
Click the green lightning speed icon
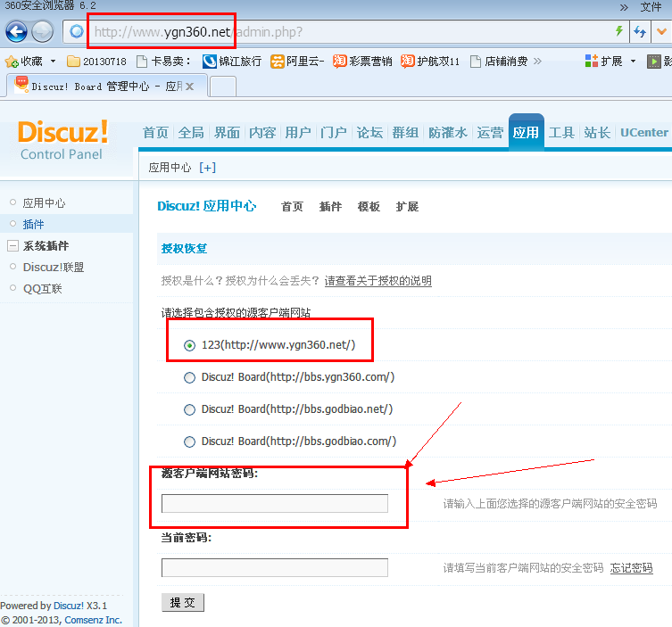(x=618, y=31)
